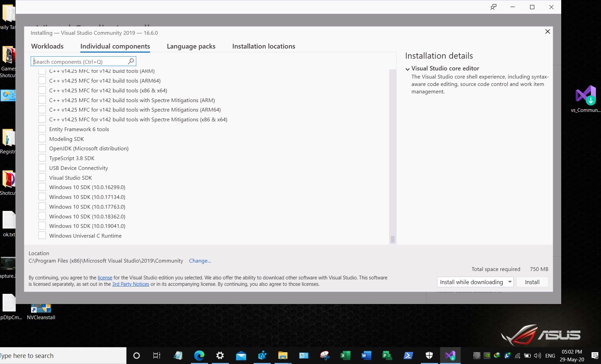Click the NVIDIA settings icon in system tray
The height and width of the screenshot is (364, 601).
487,355
